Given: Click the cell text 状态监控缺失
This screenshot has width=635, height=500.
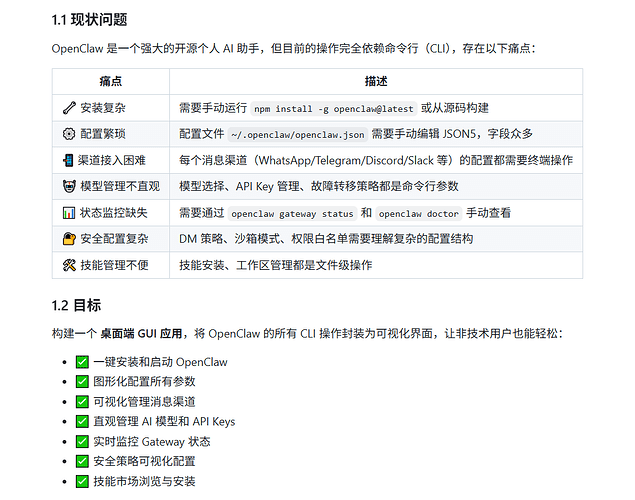Looking at the screenshot, I should (113, 213).
